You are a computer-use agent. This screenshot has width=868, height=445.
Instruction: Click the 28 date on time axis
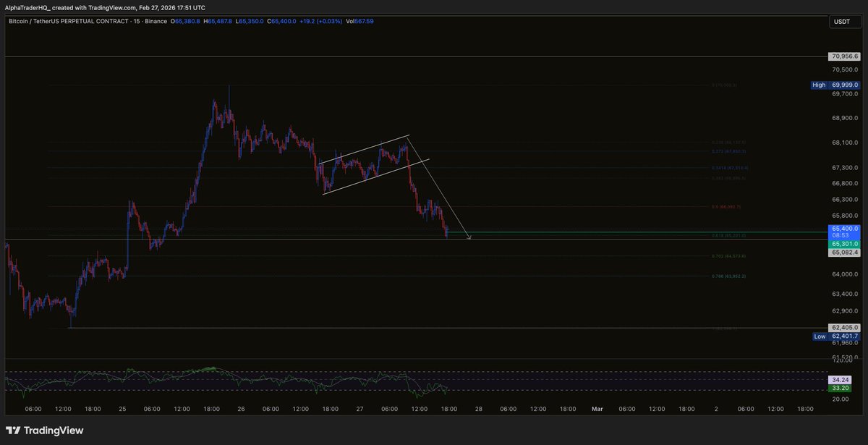click(x=479, y=409)
